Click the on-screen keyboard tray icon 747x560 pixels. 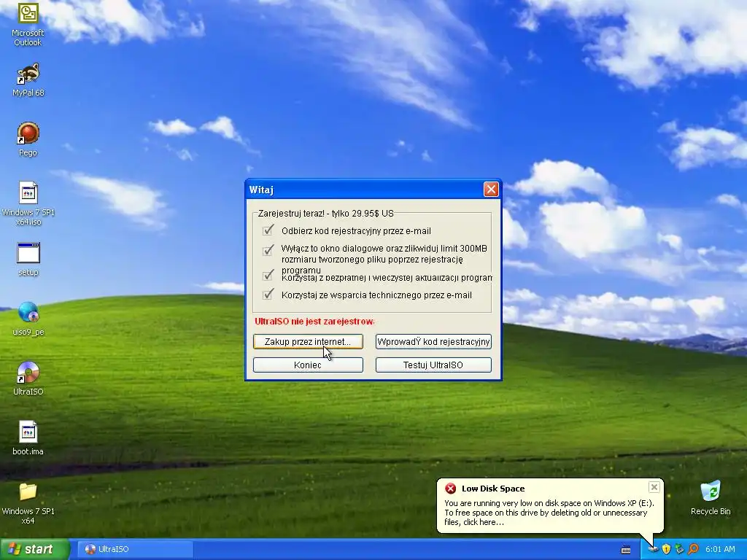tap(626, 550)
